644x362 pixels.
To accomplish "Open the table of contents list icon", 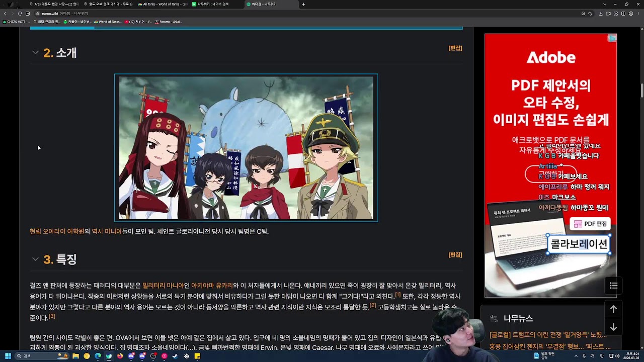I will 613,286.
